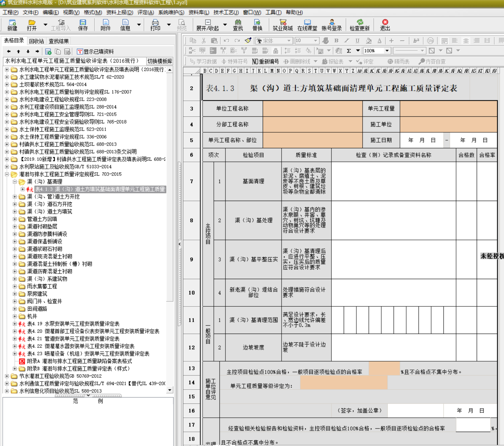Click the Σ sum icon

(349, 51)
